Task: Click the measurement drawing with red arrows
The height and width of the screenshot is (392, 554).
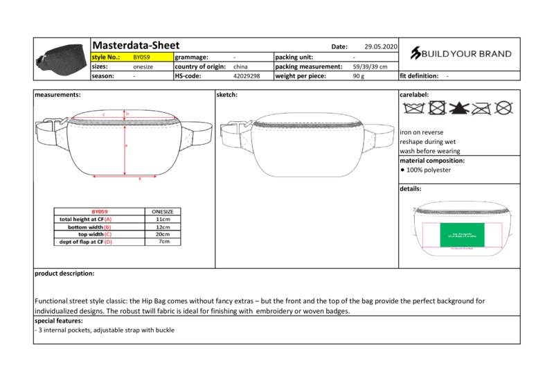Action: pos(125,144)
